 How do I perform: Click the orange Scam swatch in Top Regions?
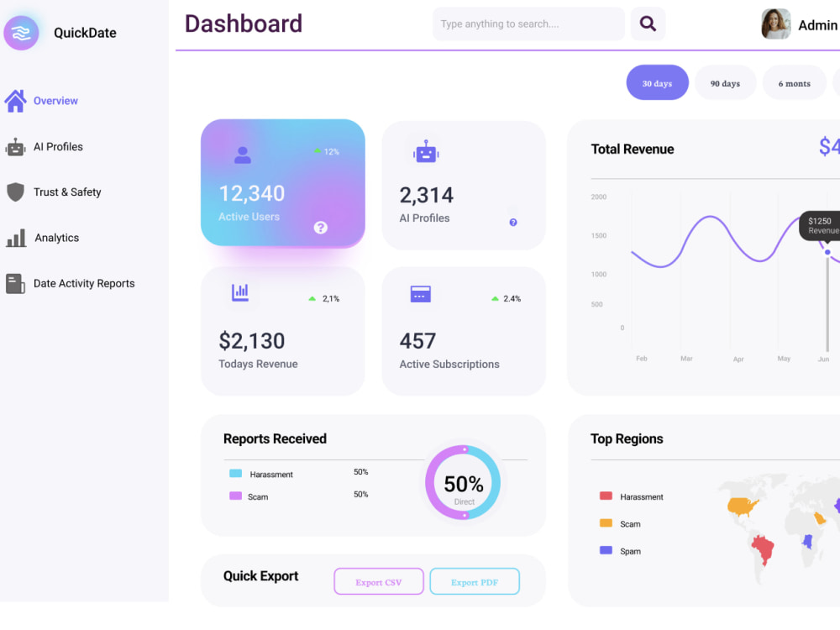[606, 523]
